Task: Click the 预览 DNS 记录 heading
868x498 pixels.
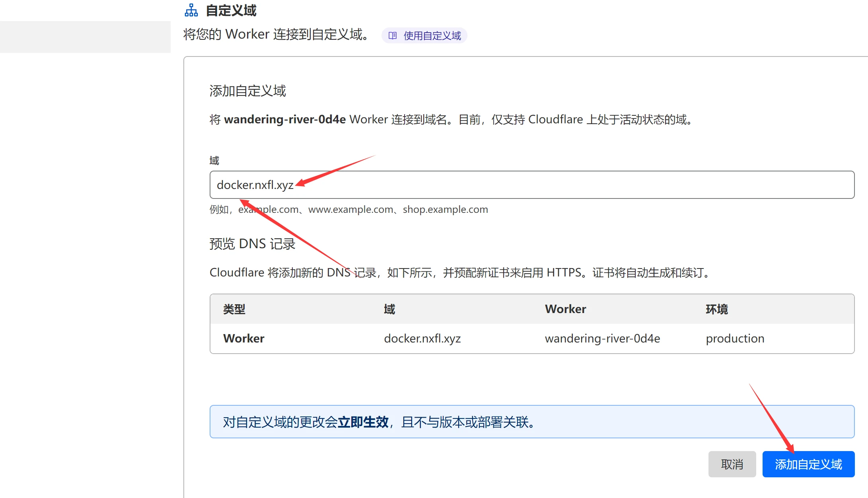Action: tap(253, 244)
